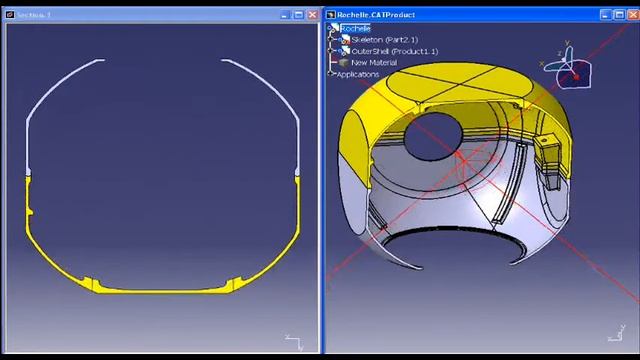This screenshot has height=360, width=640.
Task: Select the New Material tree entry
Action: (374, 63)
